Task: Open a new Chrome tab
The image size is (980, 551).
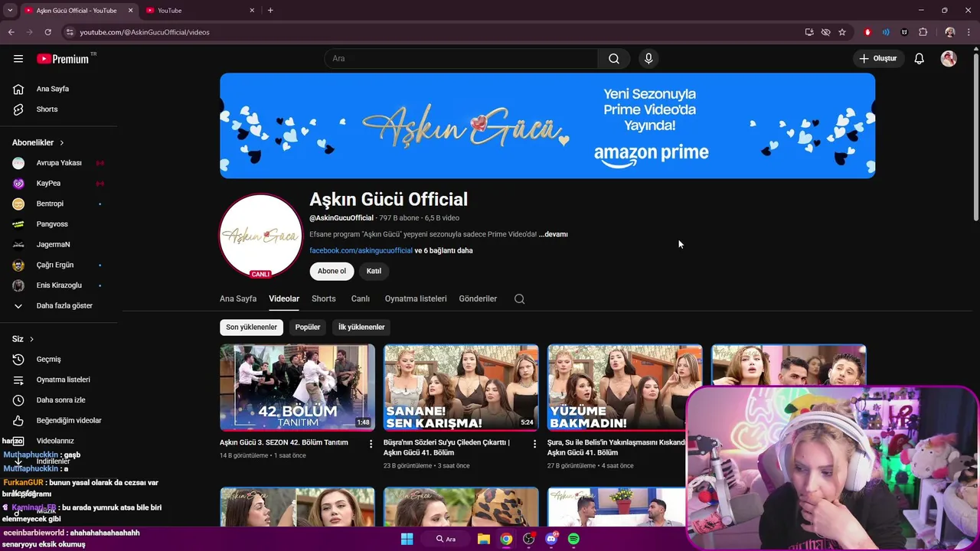Action: 270,11
